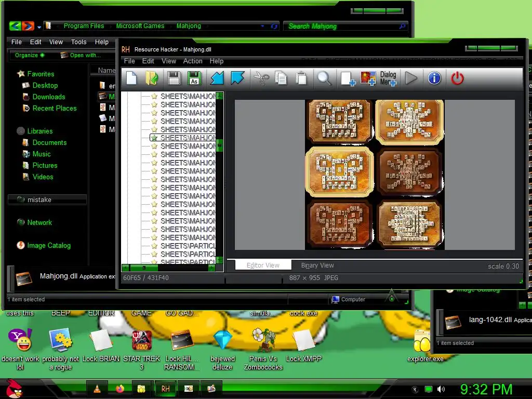This screenshot has height=399, width=532.
Task: Click the Program Files breadcrumb in Explorer
Action: point(84,26)
